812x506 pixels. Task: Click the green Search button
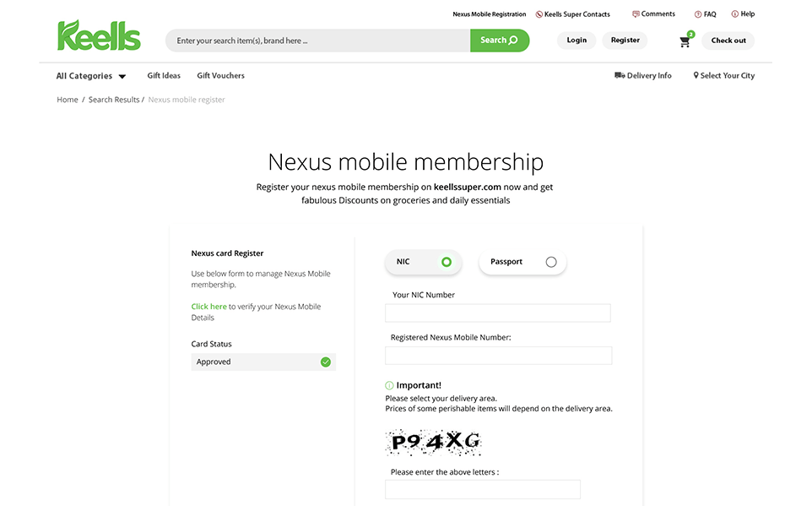(x=499, y=41)
